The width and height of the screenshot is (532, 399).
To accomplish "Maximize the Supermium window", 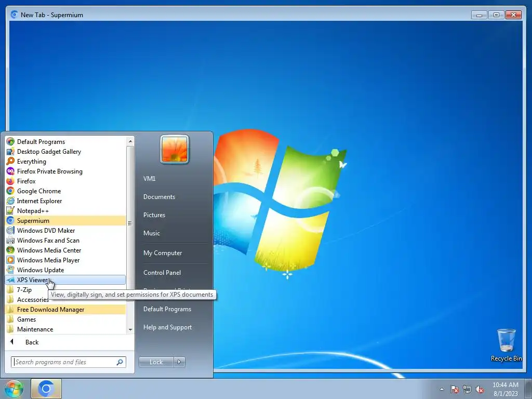I will click(496, 15).
